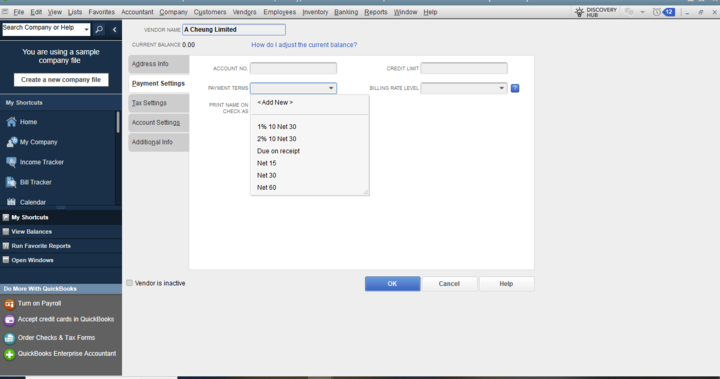Expand the Payment Terms dropdown arrow
The image size is (720, 379).
pyautogui.click(x=331, y=88)
